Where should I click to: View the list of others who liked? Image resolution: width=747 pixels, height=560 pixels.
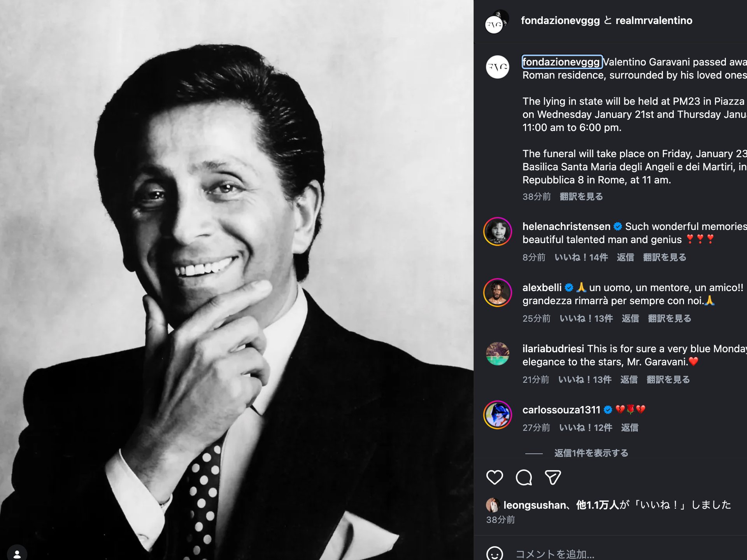coord(597,505)
